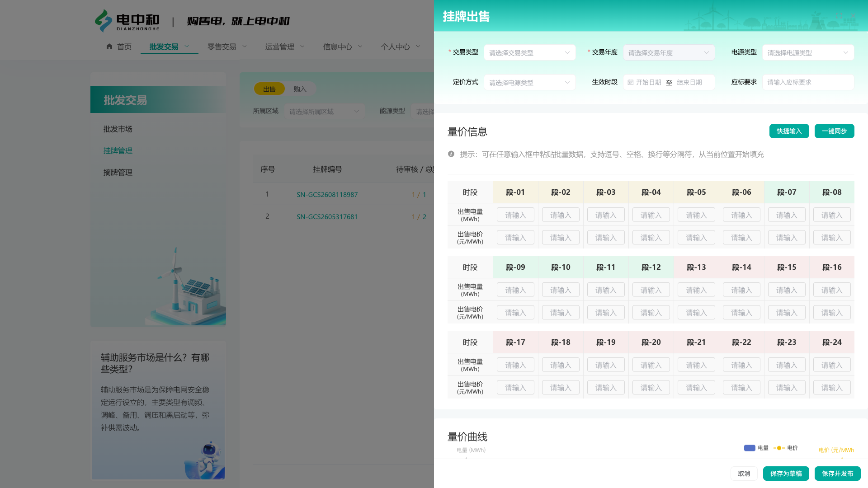The width and height of the screenshot is (868, 488).
Task: Toggle the blue 电量 legend swatch
Action: click(x=750, y=448)
